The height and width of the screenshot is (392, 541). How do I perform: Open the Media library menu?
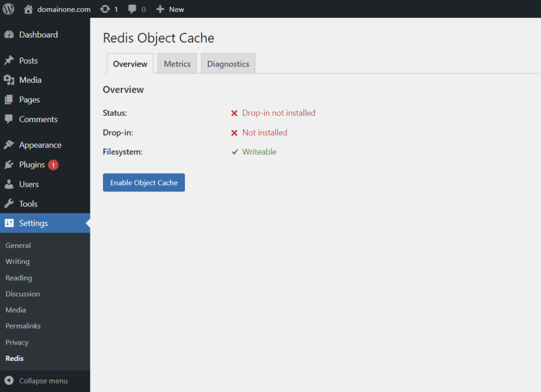[x=30, y=80]
